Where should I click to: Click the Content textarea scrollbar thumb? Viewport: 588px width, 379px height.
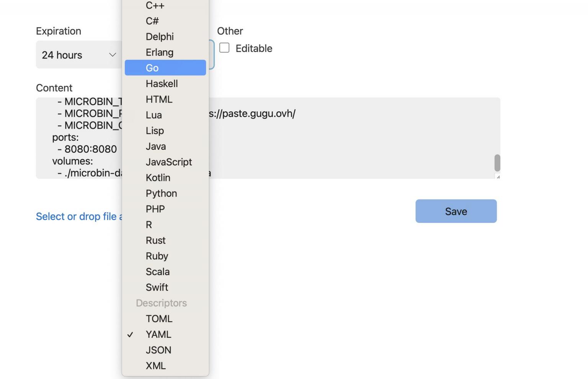click(x=497, y=163)
